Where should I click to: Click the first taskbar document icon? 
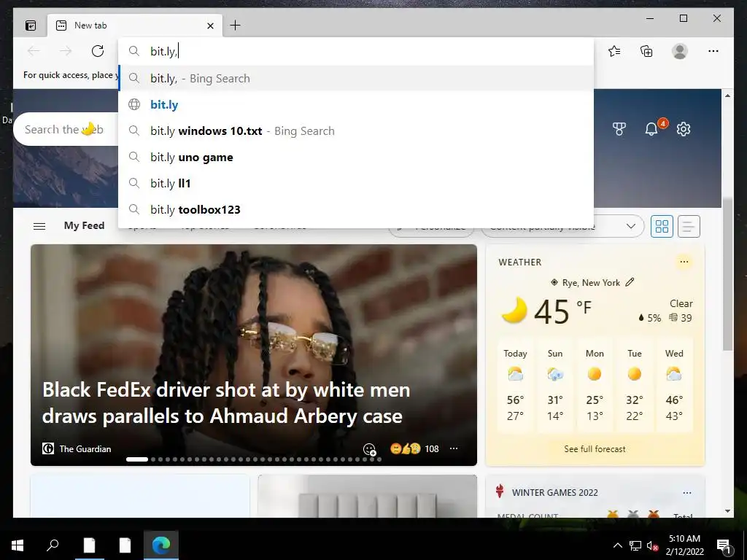[89, 545]
